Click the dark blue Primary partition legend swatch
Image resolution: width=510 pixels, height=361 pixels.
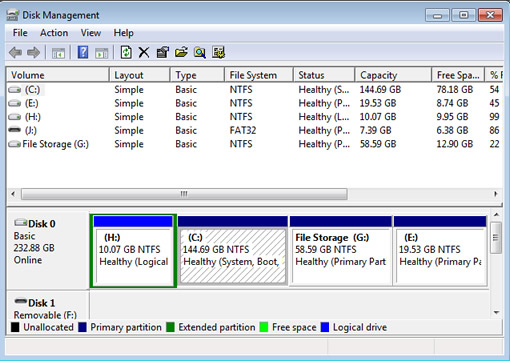[x=82, y=327]
